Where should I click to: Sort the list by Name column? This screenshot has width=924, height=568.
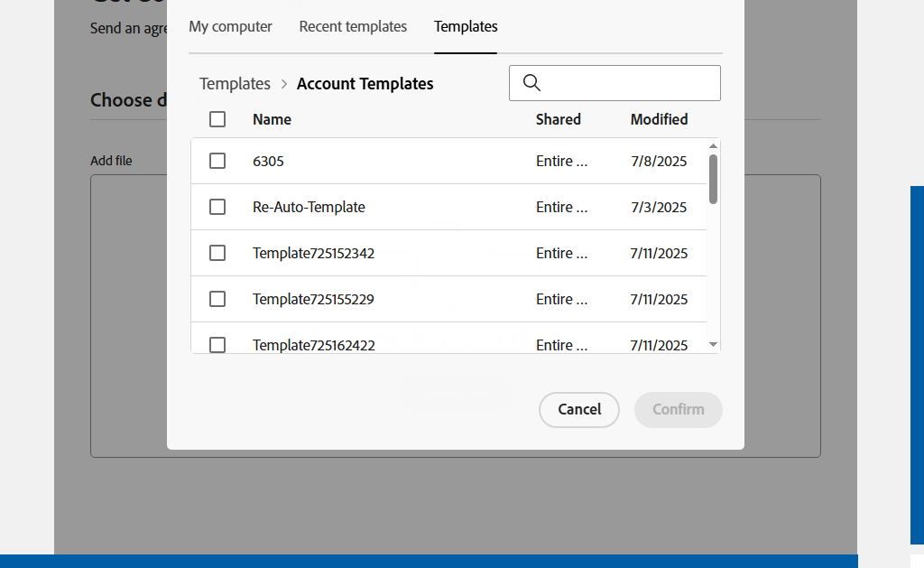(272, 119)
